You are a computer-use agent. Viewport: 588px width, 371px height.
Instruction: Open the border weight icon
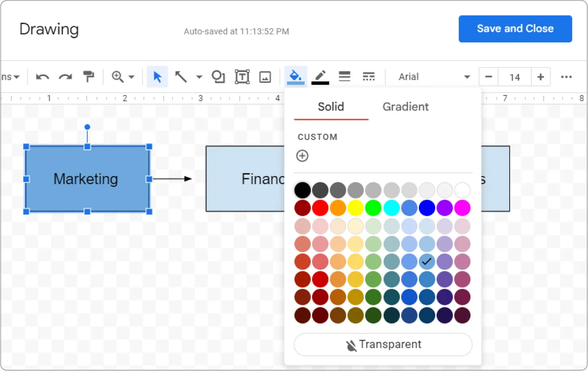click(x=344, y=76)
